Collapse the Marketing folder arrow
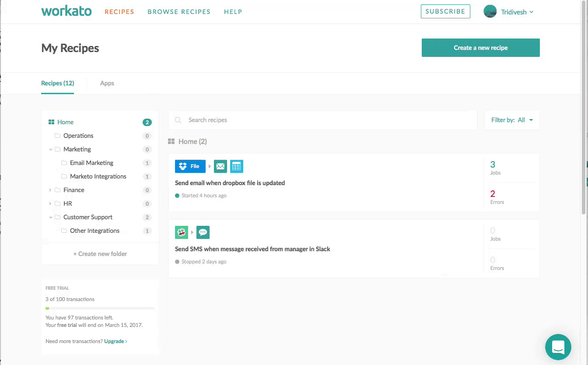Image resolution: width=588 pixels, height=365 pixels. click(x=51, y=150)
